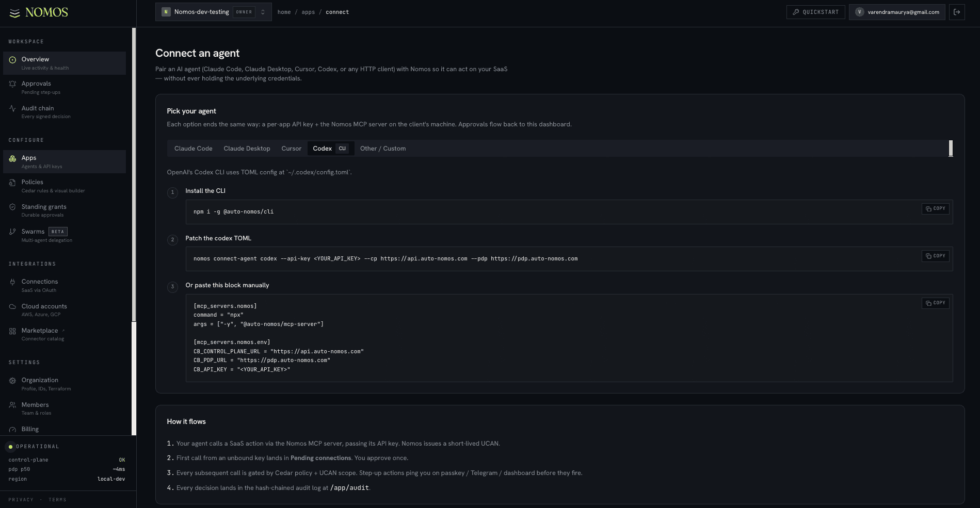
Task: Click the Members people icon
Action: (x=12, y=405)
